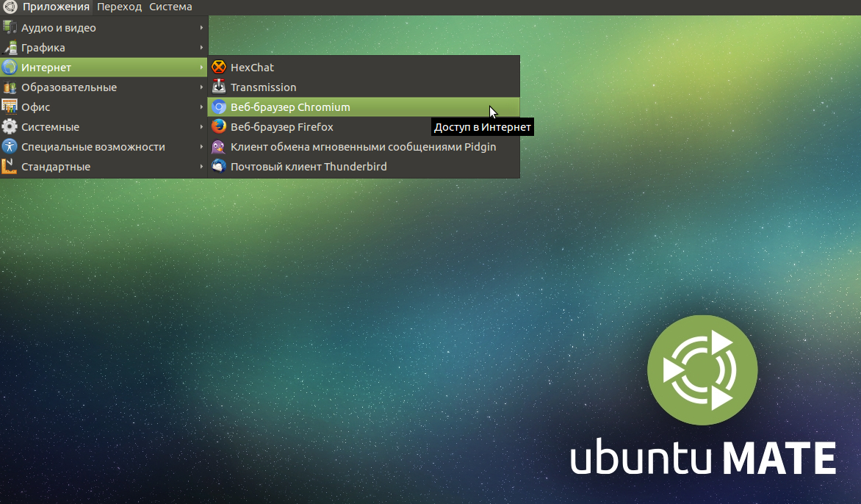Select the Графика label
This screenshot has height=504, width=861.
tap(43, 48)
